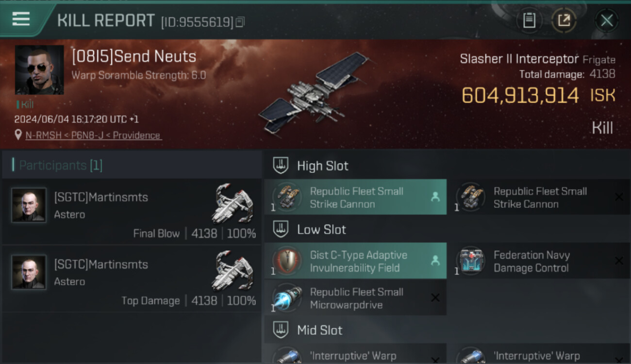Click the Republic Fleet Small Microwarpdrive icon
This screenshot has width=631, height=364.
click(287, 298)
